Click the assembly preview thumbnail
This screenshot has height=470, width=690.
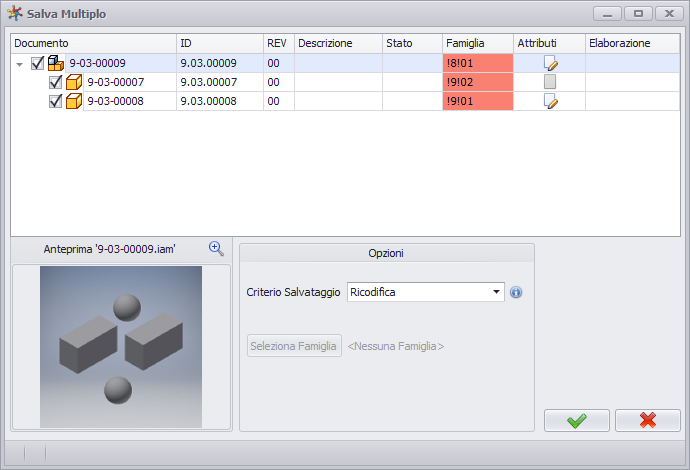click(121, 347)
